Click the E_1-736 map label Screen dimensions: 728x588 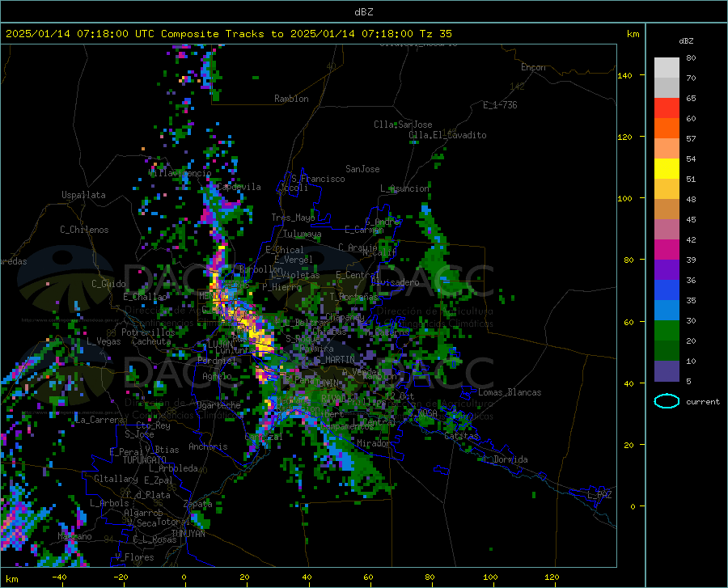(x=500, y=105)
